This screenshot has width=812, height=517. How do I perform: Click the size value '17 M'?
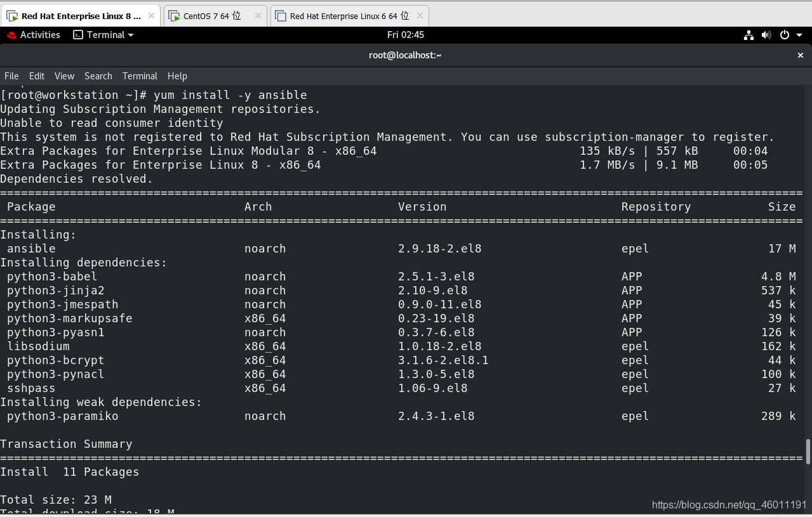coord(782,249)
